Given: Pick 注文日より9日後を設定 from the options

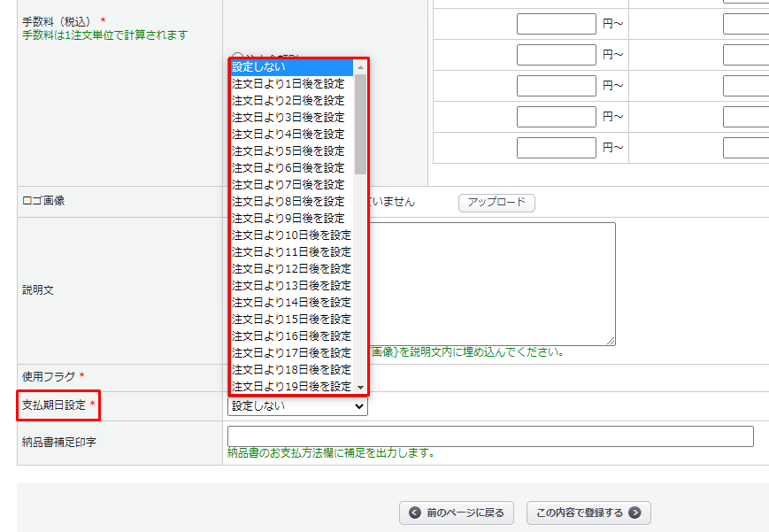Looking at the screenshot, I should [291, 218].
